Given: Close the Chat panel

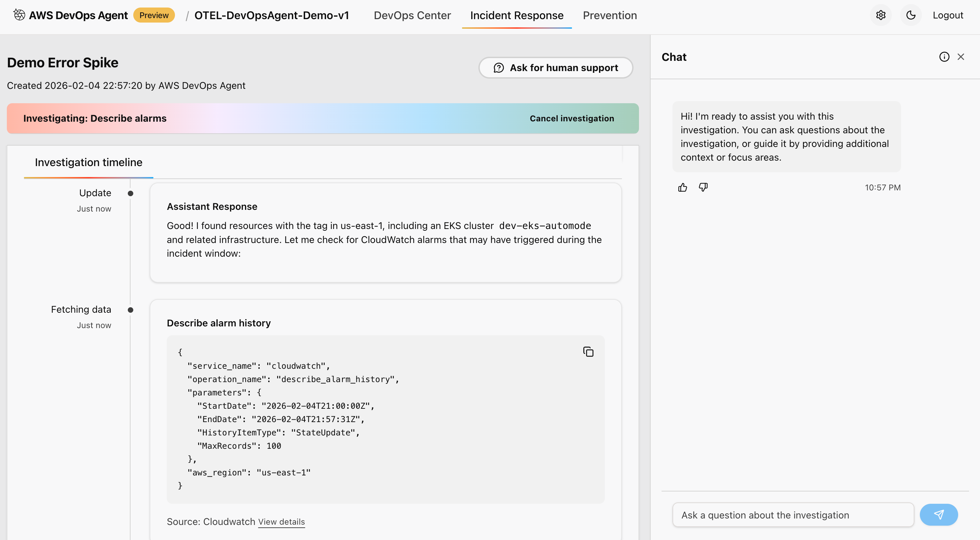Looking at the screenshot, I should [x=961, y=56].
